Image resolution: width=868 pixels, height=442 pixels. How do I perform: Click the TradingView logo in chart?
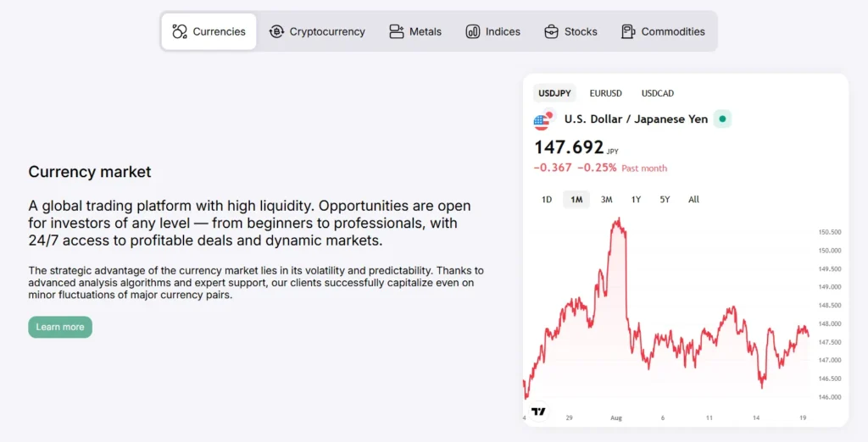pyautogui.click(x=537, y=412)
